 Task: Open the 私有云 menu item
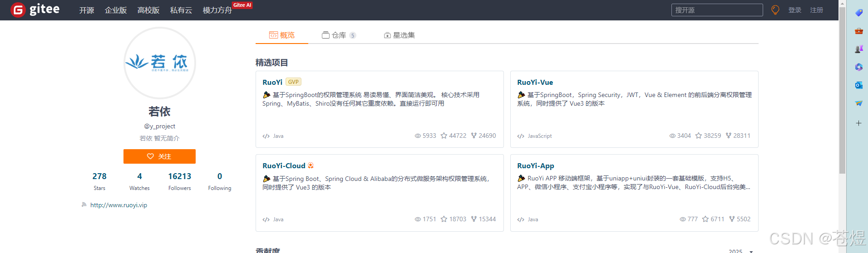(181, 10)
